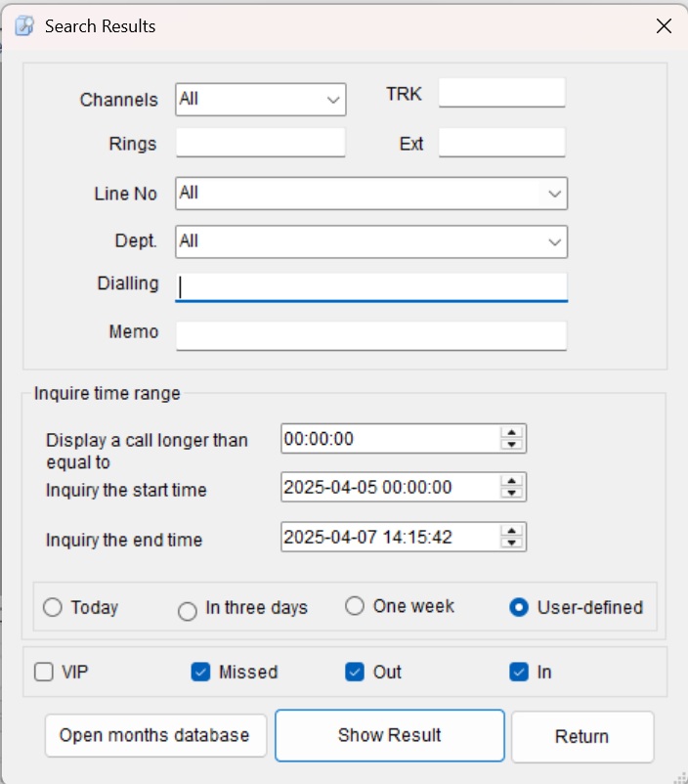Click the Search Results window title icon
688x784 pixels.
(24, 26)
